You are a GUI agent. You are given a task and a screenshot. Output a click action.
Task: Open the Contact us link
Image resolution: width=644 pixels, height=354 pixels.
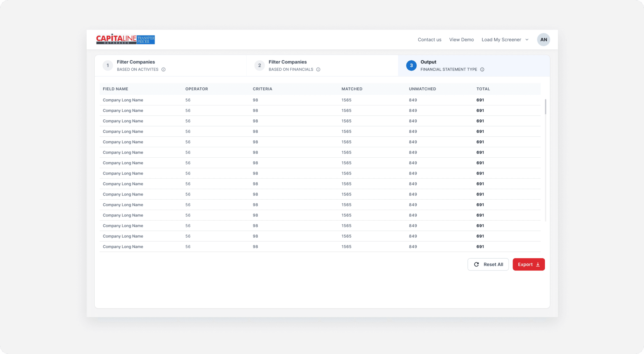pos(429,40)
